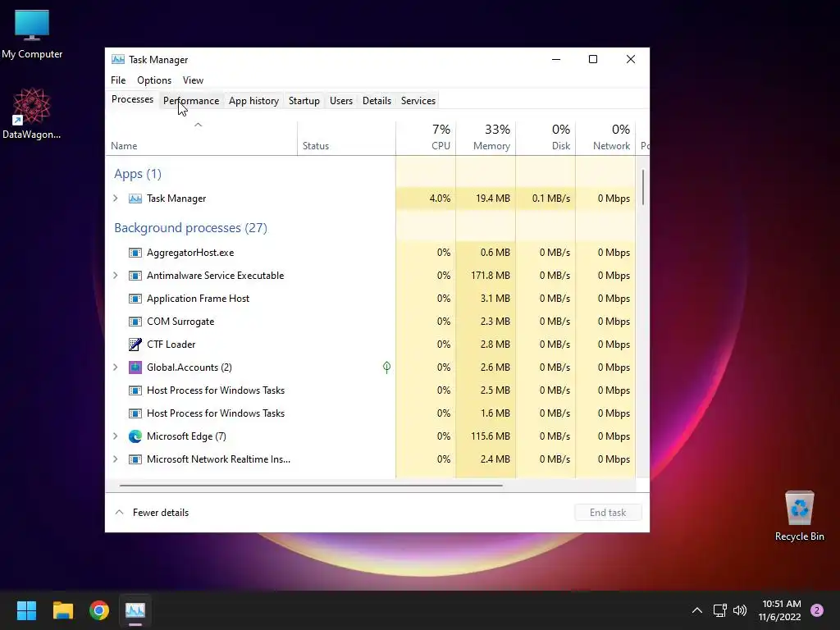
Task: Click the 115.6 MB memory cell
Action: coord(486,436)
